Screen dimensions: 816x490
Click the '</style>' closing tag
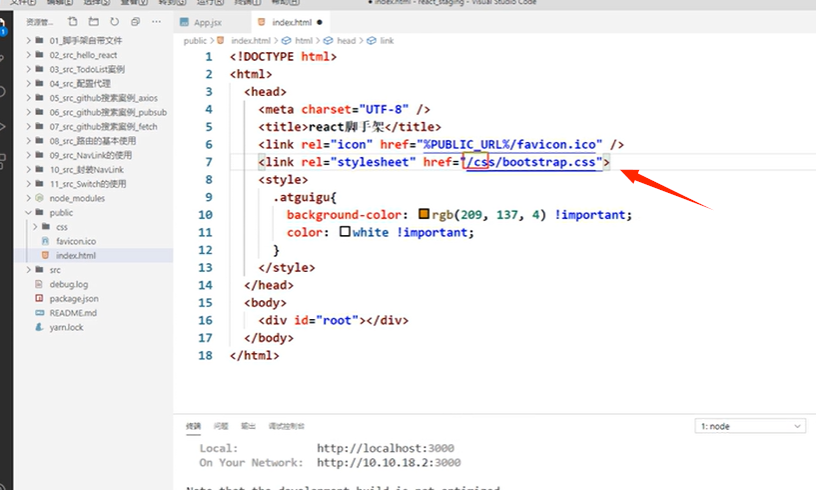(x=287, y=267)
